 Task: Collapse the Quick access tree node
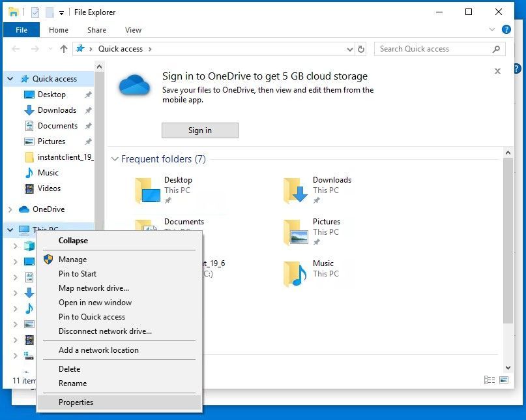[10, 79]
